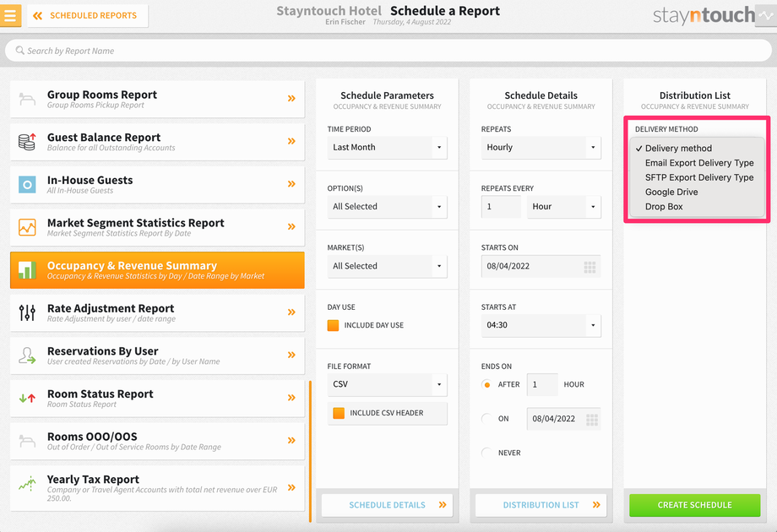Choose the Delivery method placeholder option

pyautogui.click(x=678, y=148)
